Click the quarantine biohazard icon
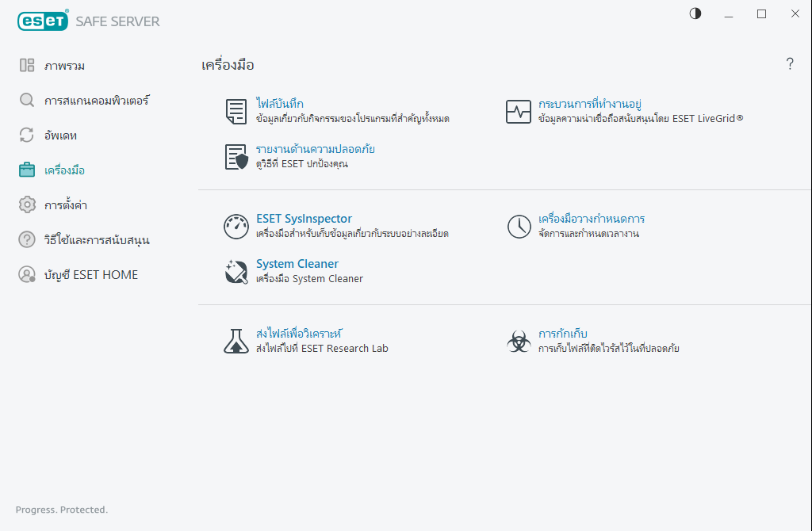Image resolution: width=812 pixels, height=531 pixels. click(x=519, y=341)
